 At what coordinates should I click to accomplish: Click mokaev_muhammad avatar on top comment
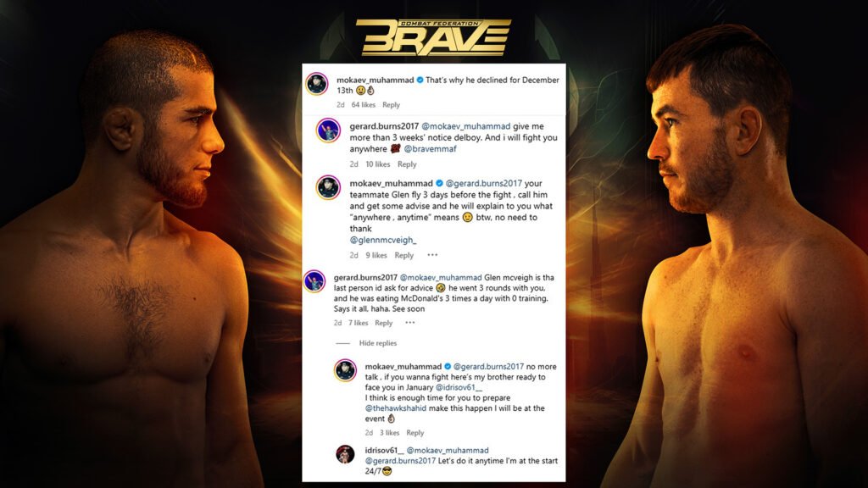(317, 84)
